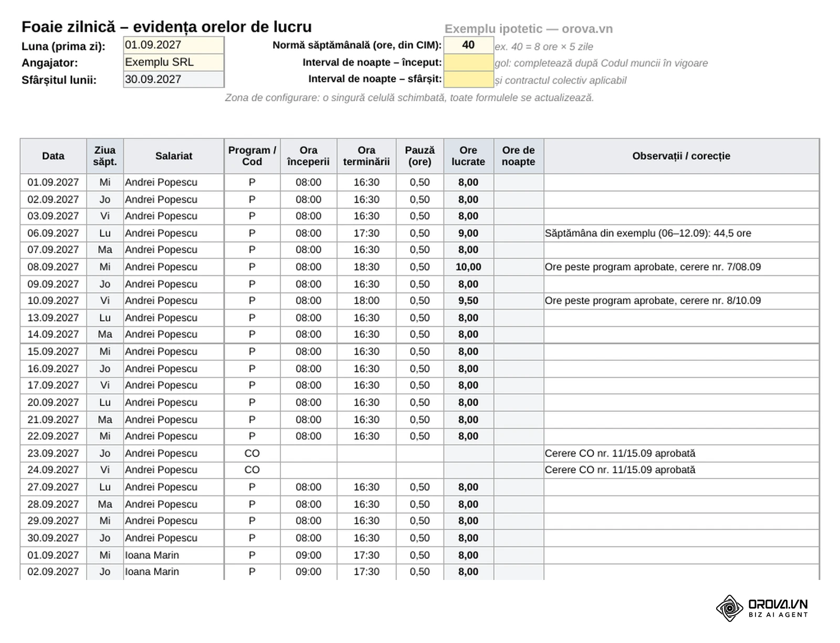Select the 18:30 end time cell
The height and width of the screenshot is (643, 840).
[366, 267]
